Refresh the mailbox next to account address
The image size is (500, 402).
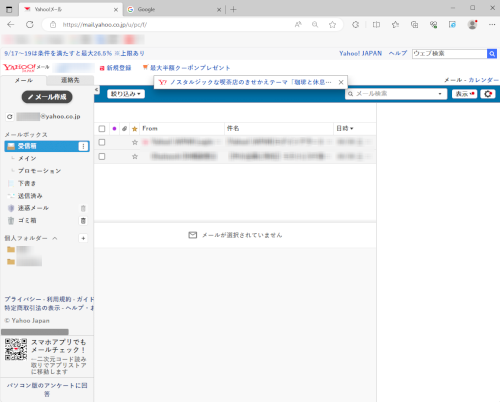tap(10, 117)
